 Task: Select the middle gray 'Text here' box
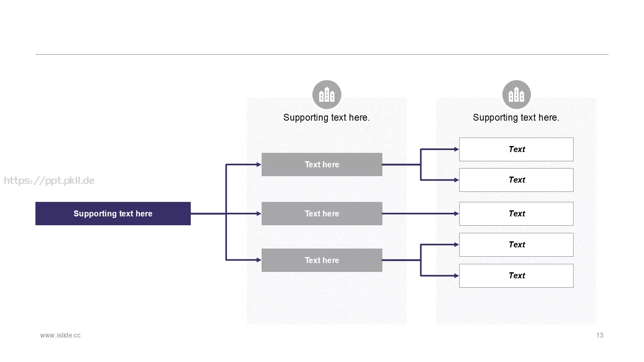pyautogui.click(x=322, y=214)
